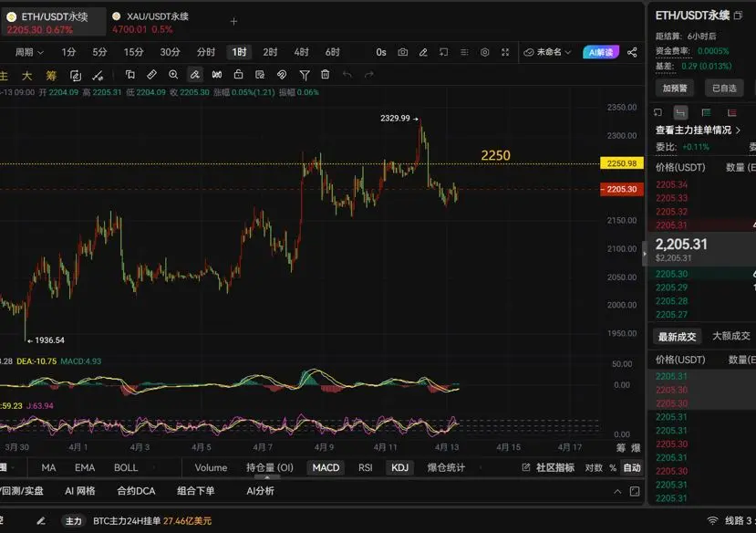Toggle the MACD indicator
756x533 pixels.
pos(326,467)
